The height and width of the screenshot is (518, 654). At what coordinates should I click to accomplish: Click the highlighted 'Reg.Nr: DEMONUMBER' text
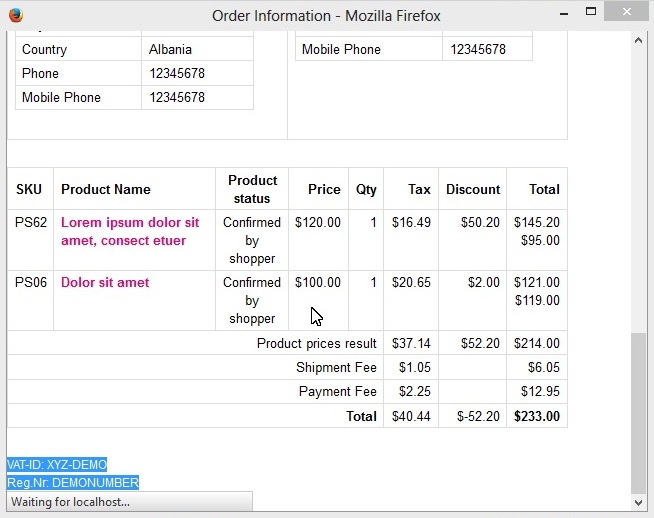73,483
